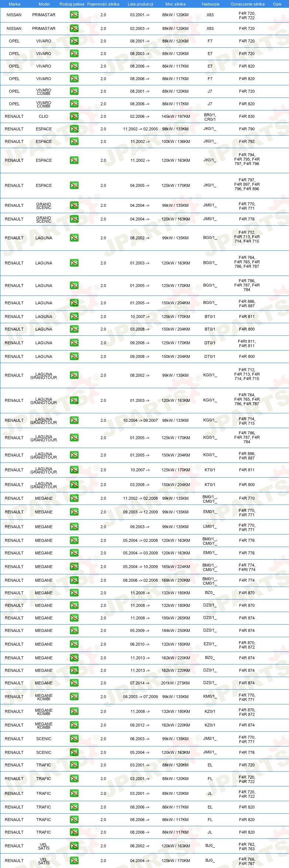289x868 pixels.
Task: Click fuel icon in Laguna 10.2007 BT0/1 row
Action: pyautogui.click(x=74, y=317)
